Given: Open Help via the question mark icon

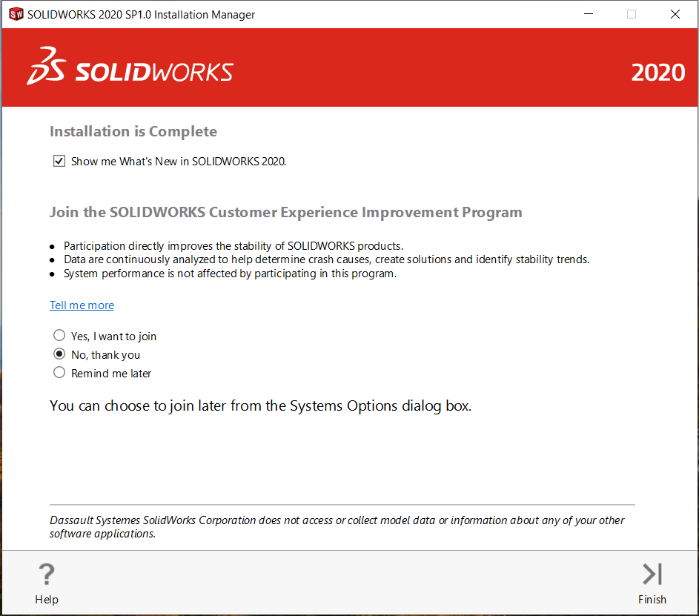Looking at the screenshot, I should coord(47,574).
